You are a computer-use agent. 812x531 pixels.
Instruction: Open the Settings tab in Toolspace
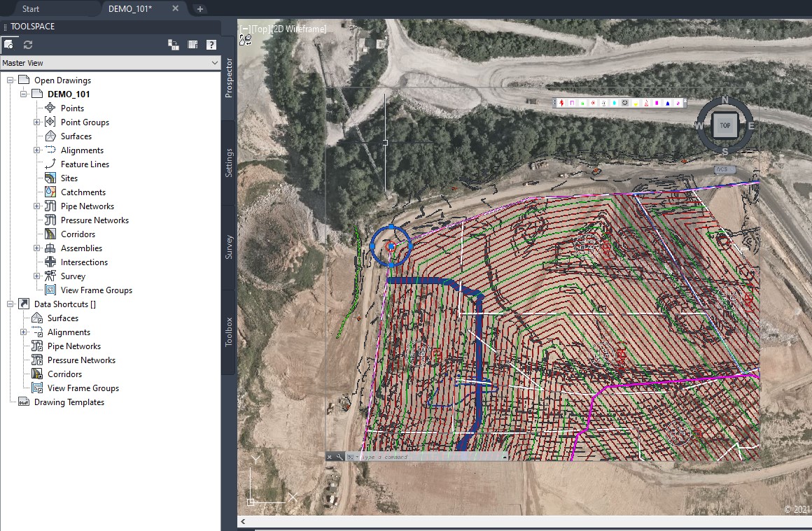[227, 162]
